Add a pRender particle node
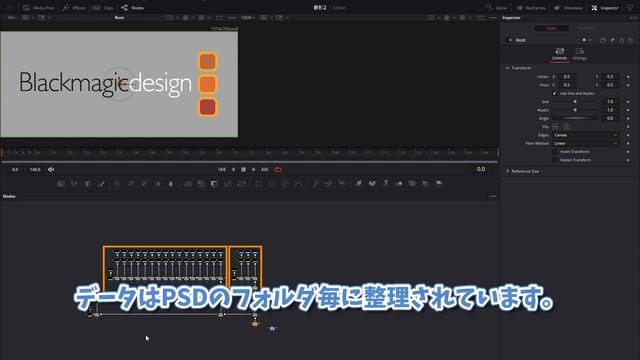This screenshot has height=360, width=640. coord(342,184)
